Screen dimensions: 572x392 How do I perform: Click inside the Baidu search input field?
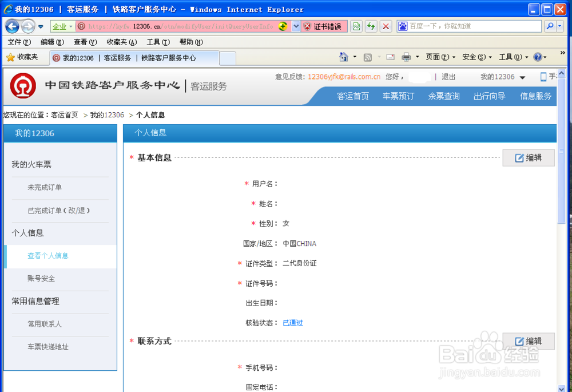(469, 26)
